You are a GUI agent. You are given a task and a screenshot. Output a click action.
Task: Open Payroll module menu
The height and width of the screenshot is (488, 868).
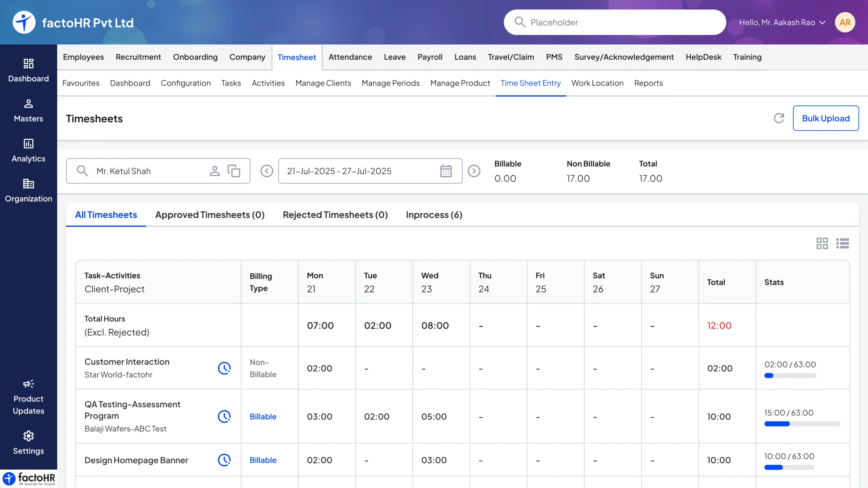click(430, 57)
